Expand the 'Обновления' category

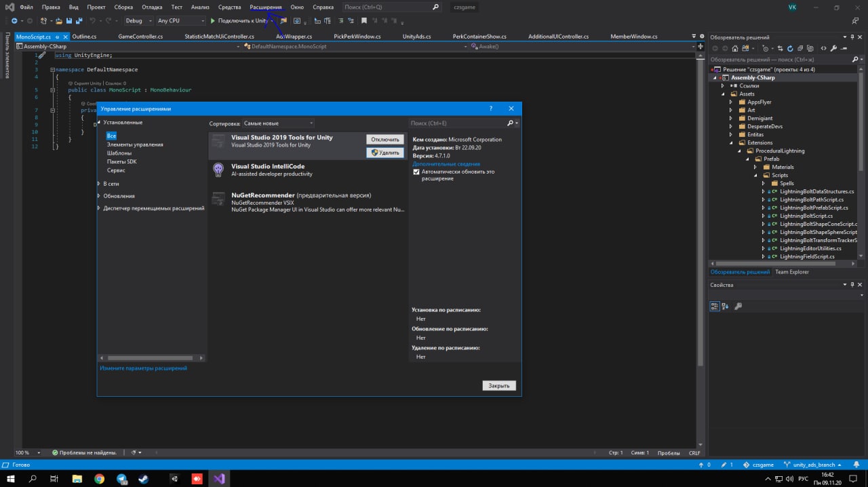click(100, 196)
